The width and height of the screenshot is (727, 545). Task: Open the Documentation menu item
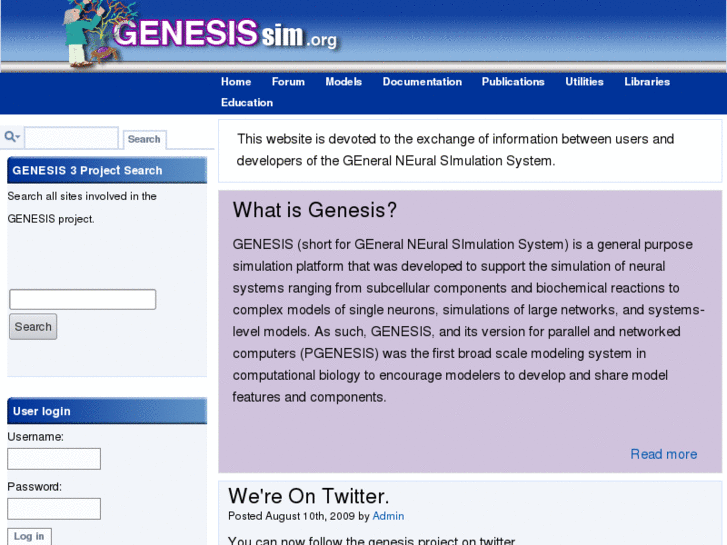coord(422,82)
